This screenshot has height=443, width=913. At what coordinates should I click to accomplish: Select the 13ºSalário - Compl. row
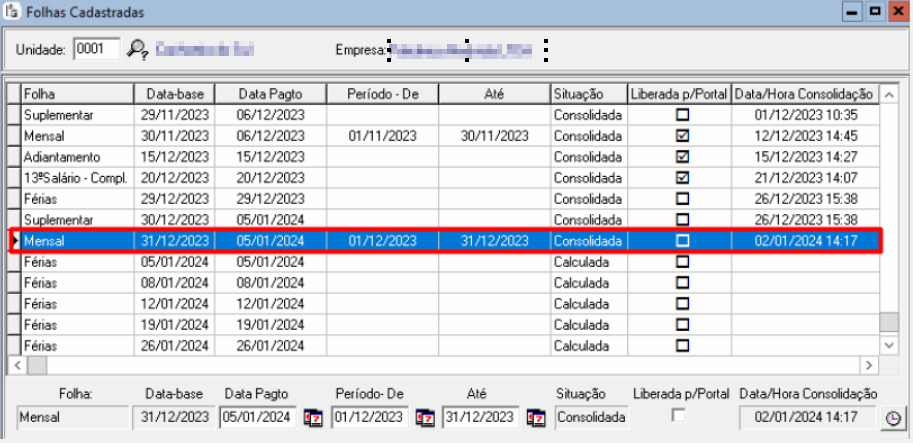tap(76, 177)
